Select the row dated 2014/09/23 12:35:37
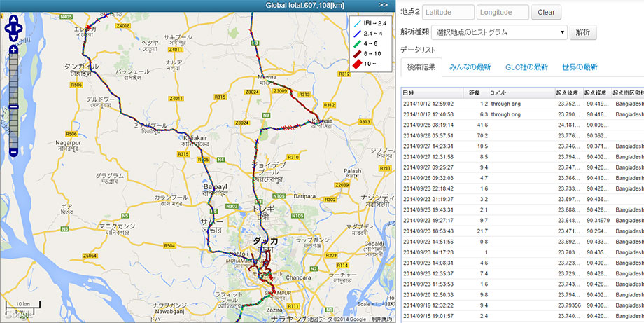Viewport: 644px width, 323px height. tap(523, 274)
